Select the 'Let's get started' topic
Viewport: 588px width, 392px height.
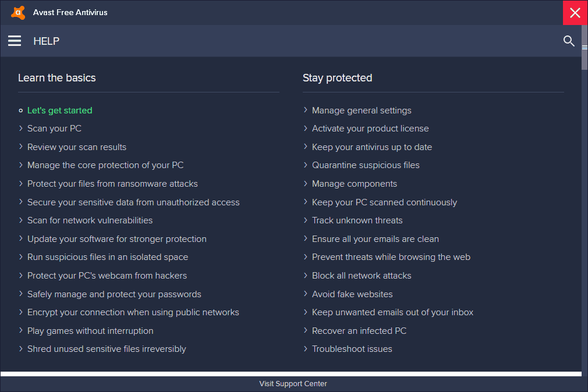(59, 110)
